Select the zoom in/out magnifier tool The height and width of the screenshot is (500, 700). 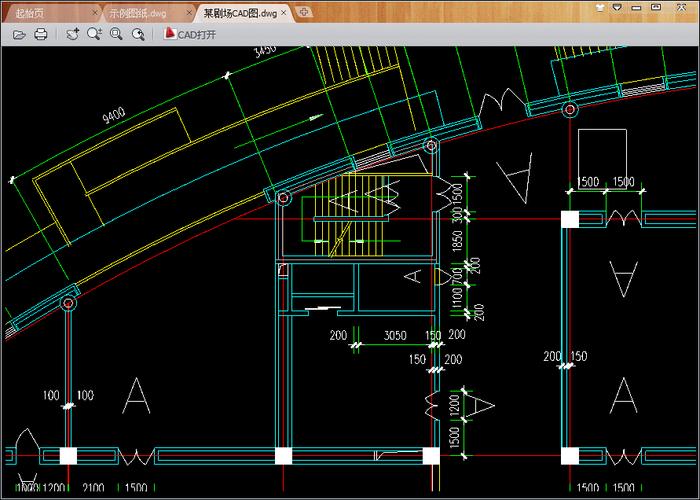94,34
